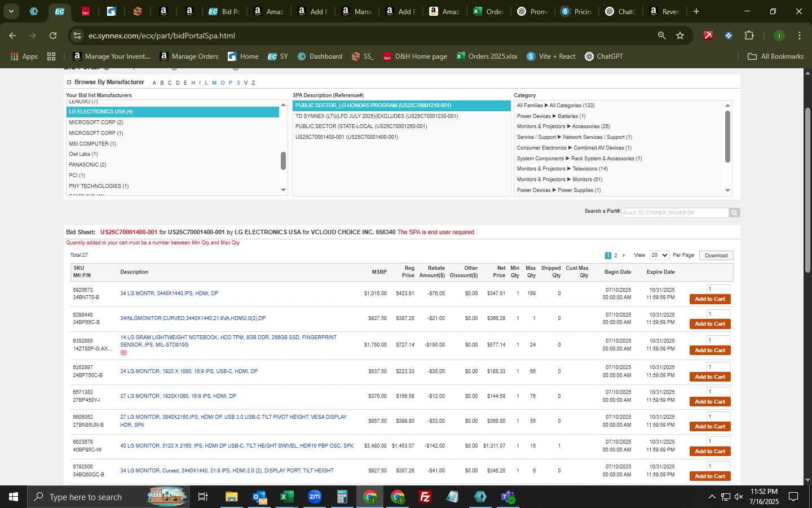
Task: Open the Extensions puzzle icon
Action: 749,36
